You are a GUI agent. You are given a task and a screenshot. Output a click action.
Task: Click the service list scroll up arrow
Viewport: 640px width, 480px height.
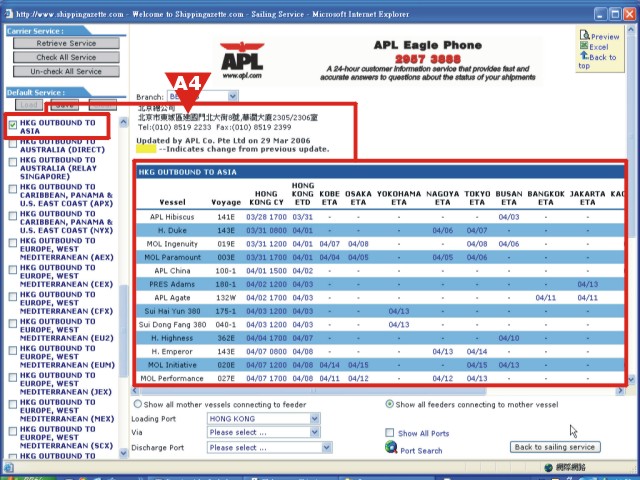(x=124, y=122)
